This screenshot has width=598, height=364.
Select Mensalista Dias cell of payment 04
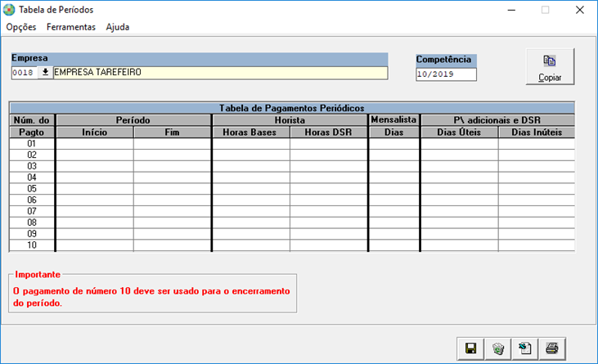pyautogui.click(x=394, y=178)
